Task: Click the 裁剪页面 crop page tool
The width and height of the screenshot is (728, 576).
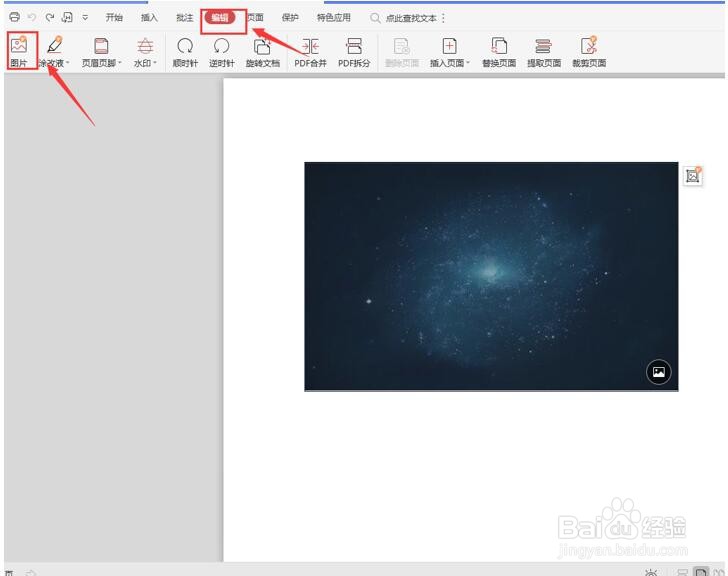Action: (589, 52)
